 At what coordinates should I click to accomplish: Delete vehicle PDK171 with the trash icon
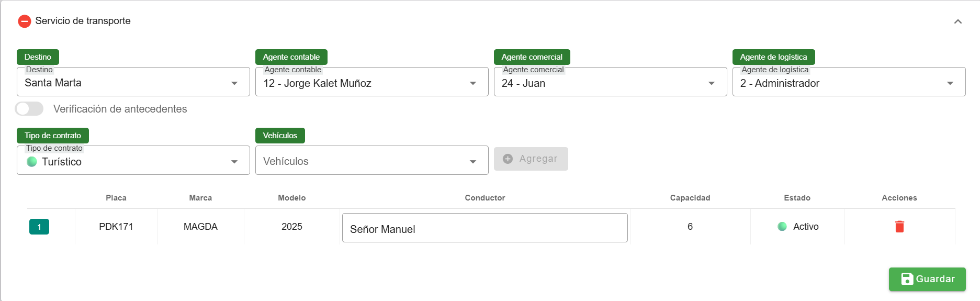tap(899, 227)
